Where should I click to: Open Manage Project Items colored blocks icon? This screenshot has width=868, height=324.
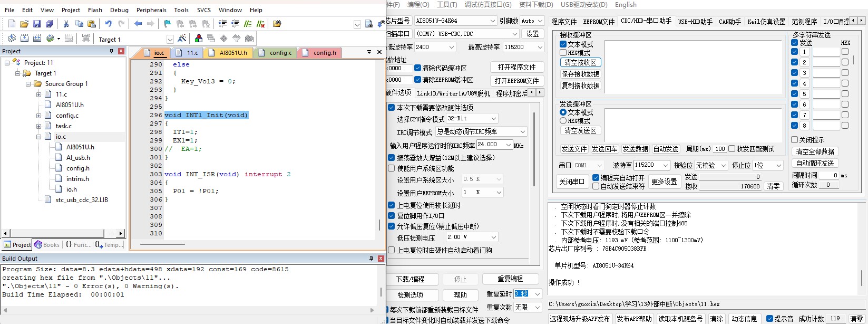pos(198,39)
